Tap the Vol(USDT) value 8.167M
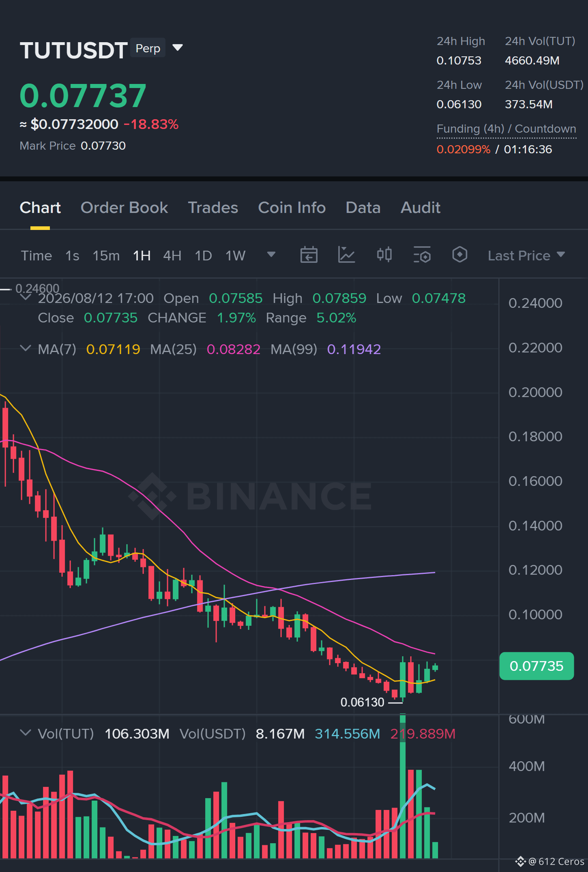The image size is (588, 872). tap(280, 733)
